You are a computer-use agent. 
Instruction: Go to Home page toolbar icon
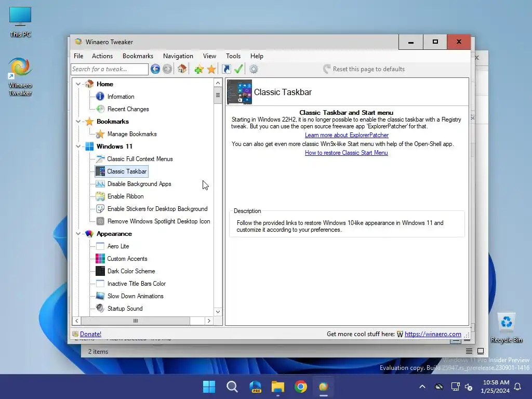point(182,69)
